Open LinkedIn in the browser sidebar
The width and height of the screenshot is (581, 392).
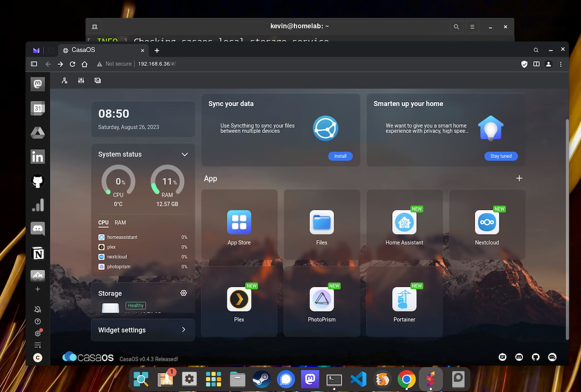[38, 157]
